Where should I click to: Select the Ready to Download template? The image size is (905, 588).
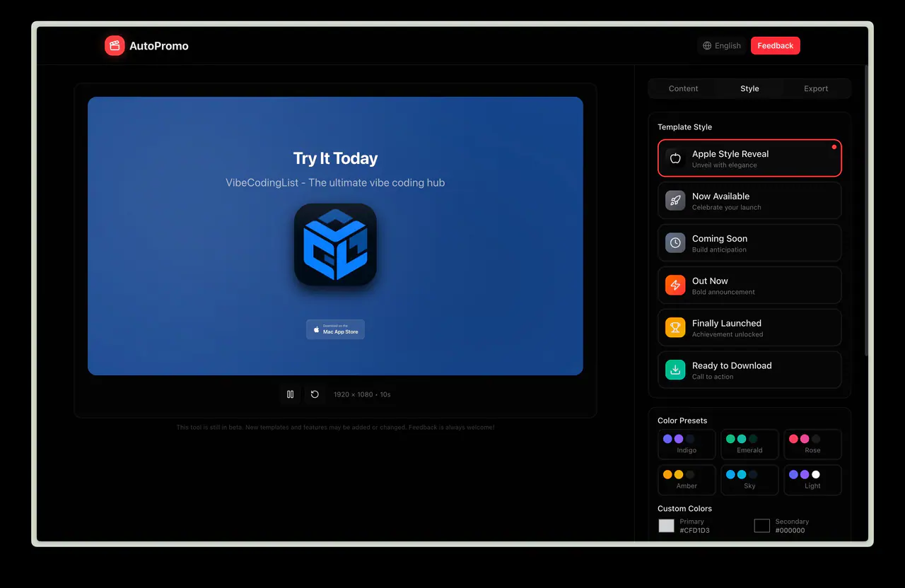click(x=749, y=370)
